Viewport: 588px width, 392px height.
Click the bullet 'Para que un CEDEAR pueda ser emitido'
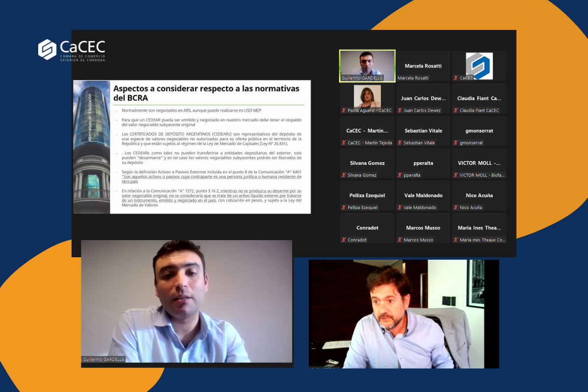coord(212,122)
